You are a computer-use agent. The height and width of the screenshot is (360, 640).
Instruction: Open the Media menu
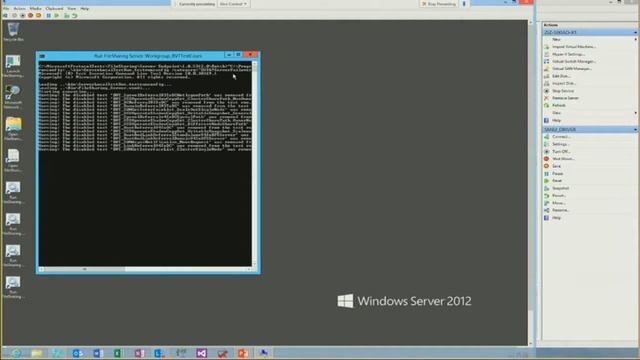point(35,9)
